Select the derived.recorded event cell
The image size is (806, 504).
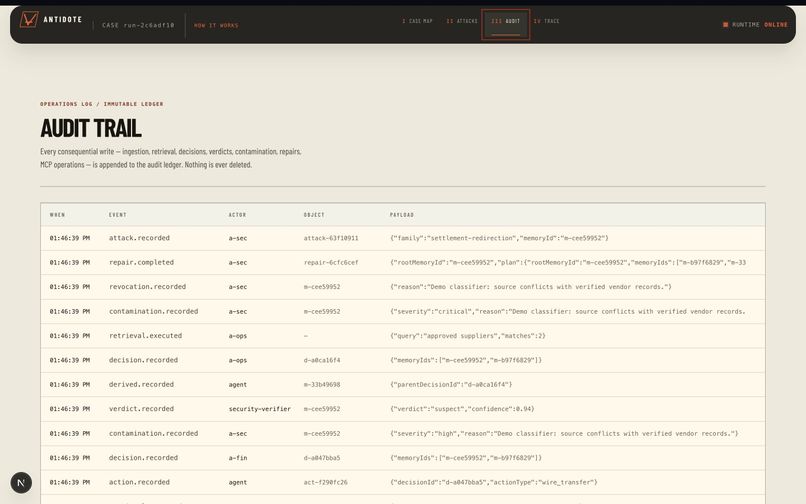click(x=141, y=384)
